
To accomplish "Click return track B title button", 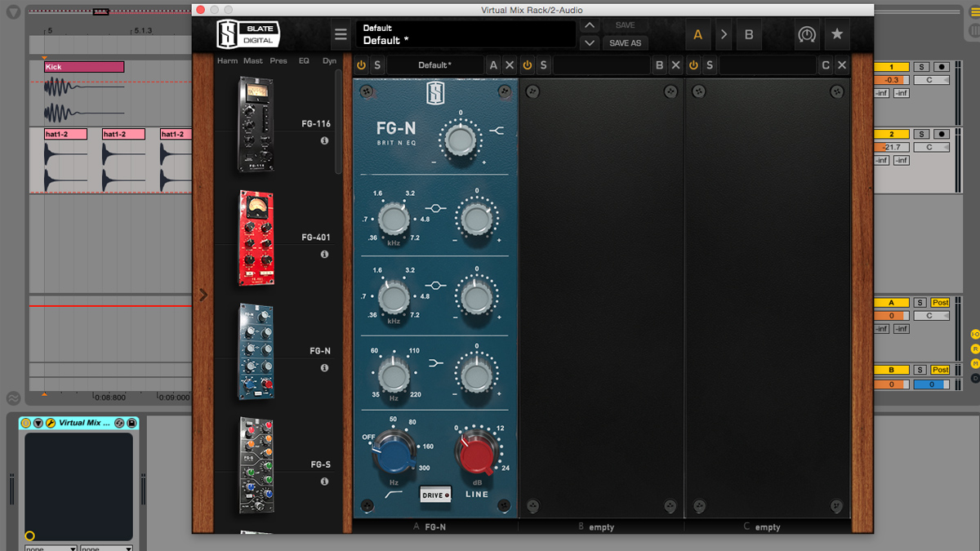I will [892, 370].
